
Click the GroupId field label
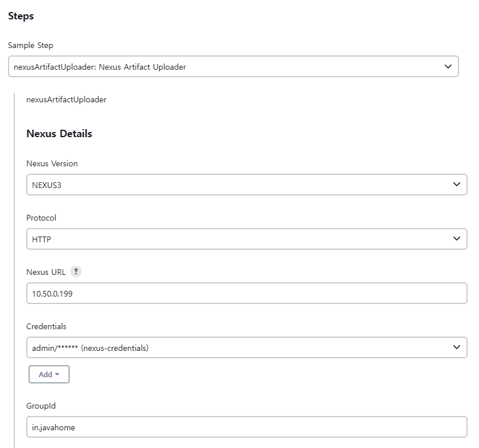click(x=41, y=406)
